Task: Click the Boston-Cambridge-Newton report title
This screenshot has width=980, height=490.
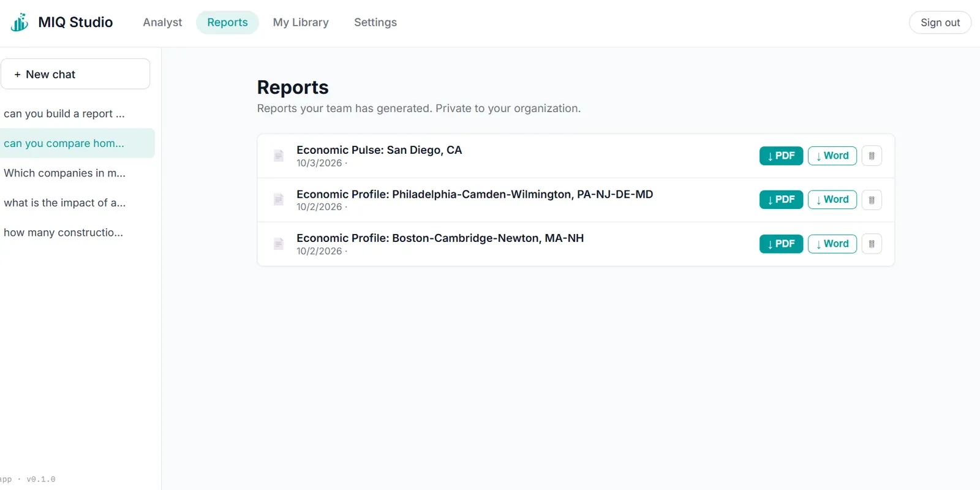Action: (440, 238)
